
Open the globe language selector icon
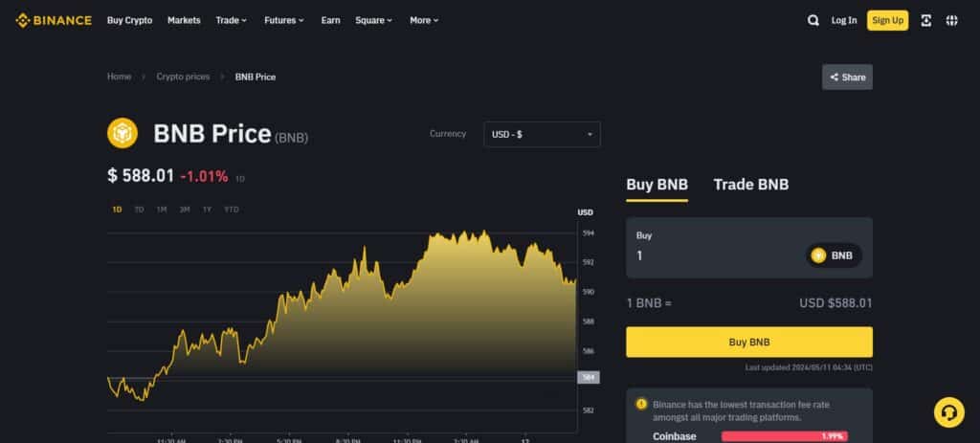[x=952, y=21]
